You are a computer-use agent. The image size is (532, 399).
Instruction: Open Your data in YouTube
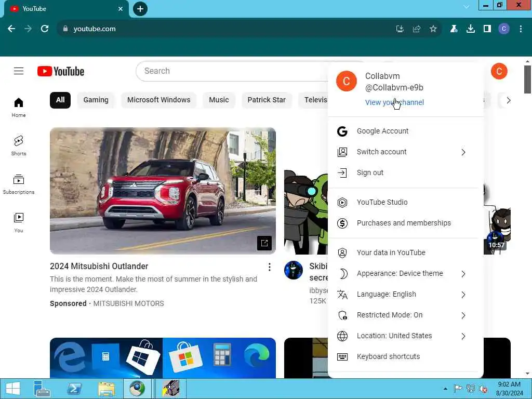[405, 253]
